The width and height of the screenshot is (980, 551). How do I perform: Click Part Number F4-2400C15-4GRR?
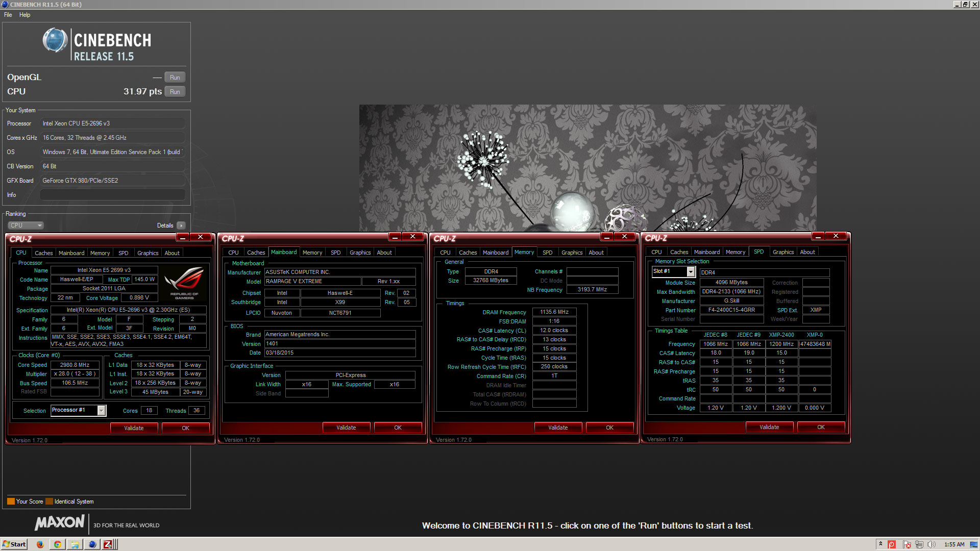[731, 310]
